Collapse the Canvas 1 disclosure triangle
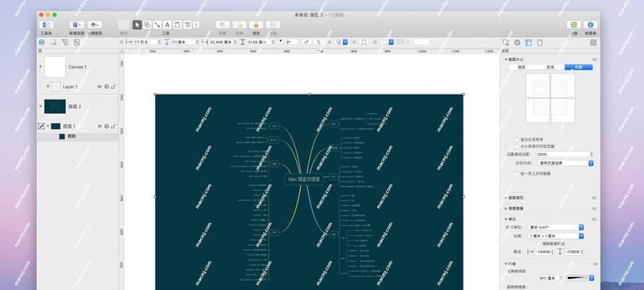Image resolution: width=644 pixels, height=290 pixels. (41, 66)
